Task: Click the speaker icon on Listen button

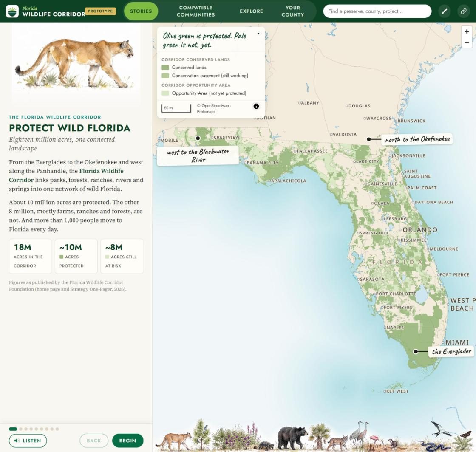Action: [17, 441]
